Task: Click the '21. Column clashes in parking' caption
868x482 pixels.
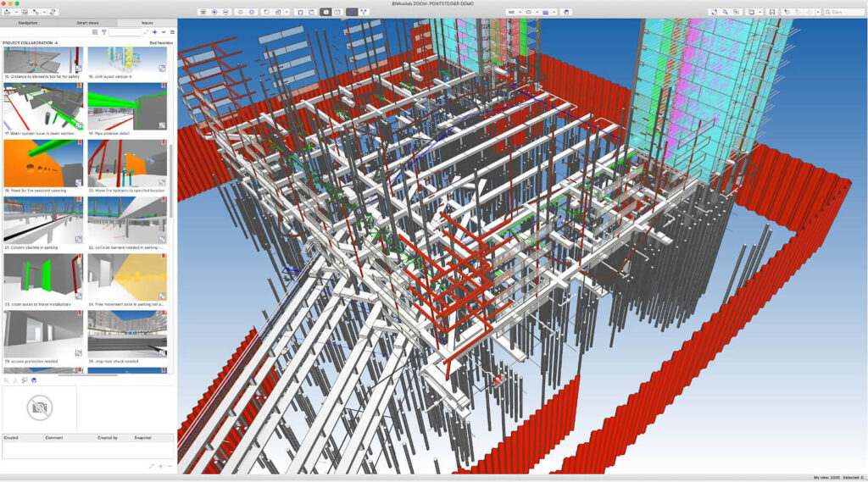Action: (x=31, y=247)
